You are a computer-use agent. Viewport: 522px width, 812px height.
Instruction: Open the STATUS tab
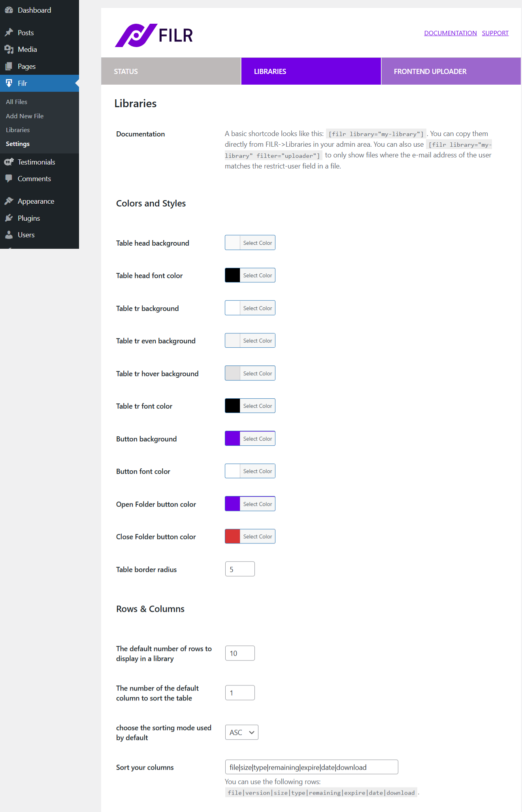click(171, 71)
